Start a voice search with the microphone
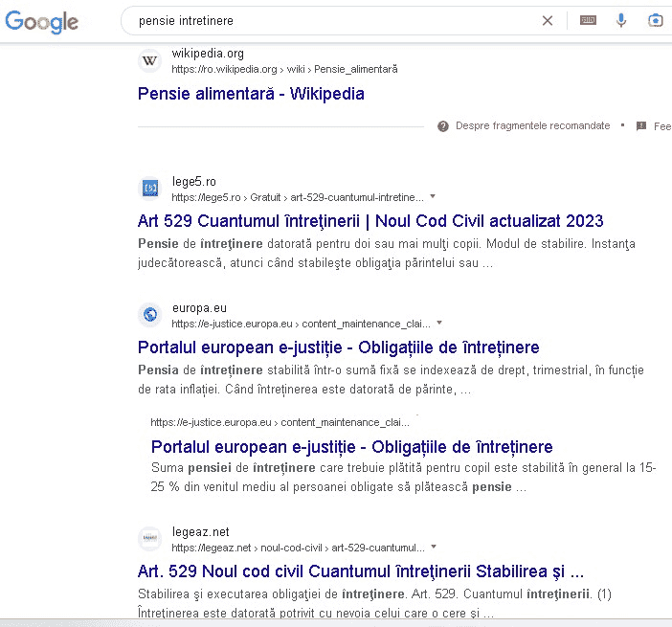 coord(621,20)
